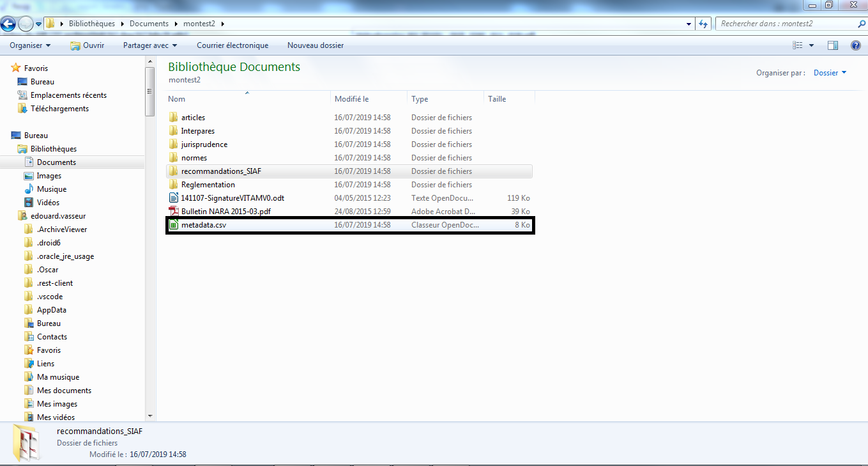Viewport: 868px width, 466px height.
Task: Click Courrier électronique in toolbar
Action: [x=232, y=45]
